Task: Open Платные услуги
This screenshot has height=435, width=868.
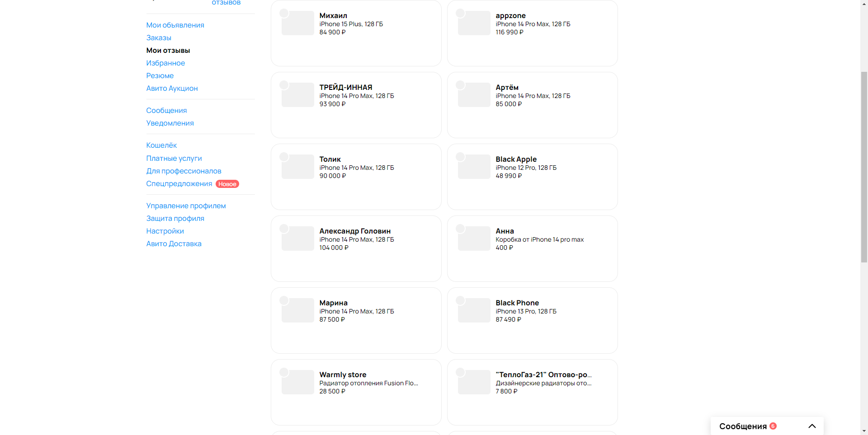Action: (x=174, y=159)
